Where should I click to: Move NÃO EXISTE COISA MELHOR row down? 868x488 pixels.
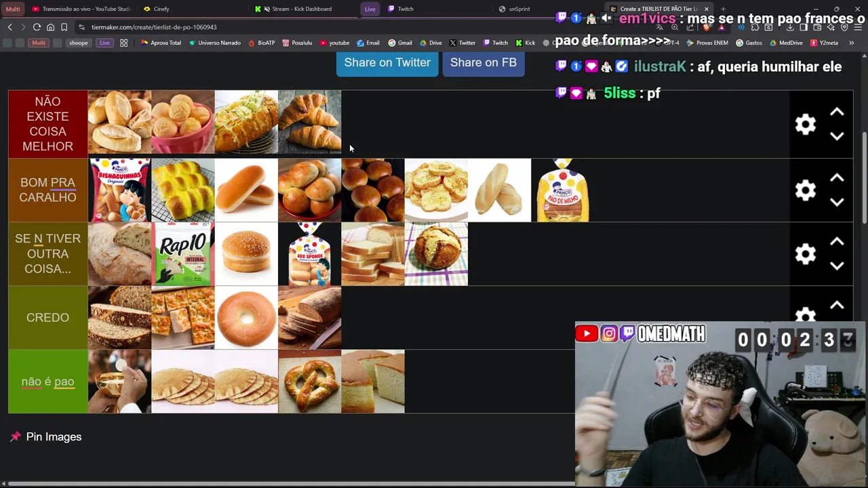pos(837,136)
